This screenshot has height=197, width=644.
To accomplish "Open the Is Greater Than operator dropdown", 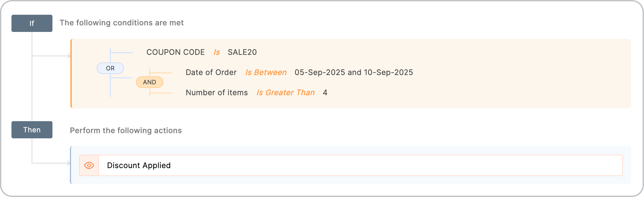I will [285, 92].
